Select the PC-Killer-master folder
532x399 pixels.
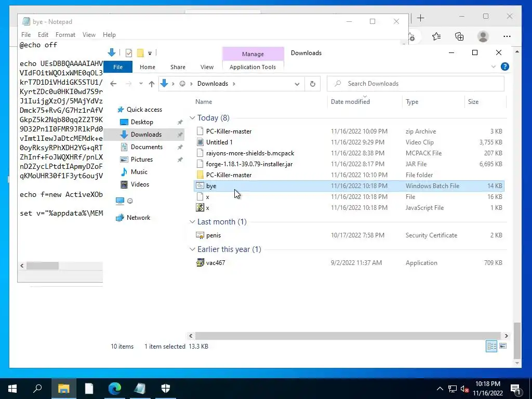(349, 175)
